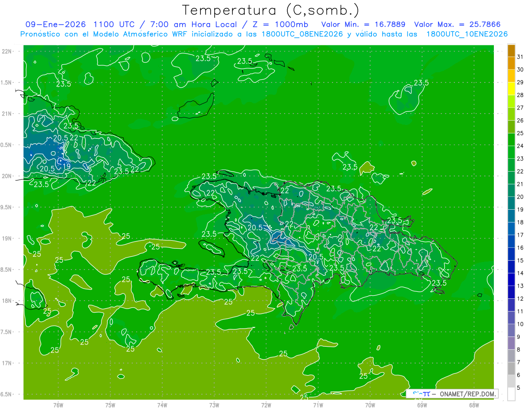Click the legend number "26"

pos(520,120)
